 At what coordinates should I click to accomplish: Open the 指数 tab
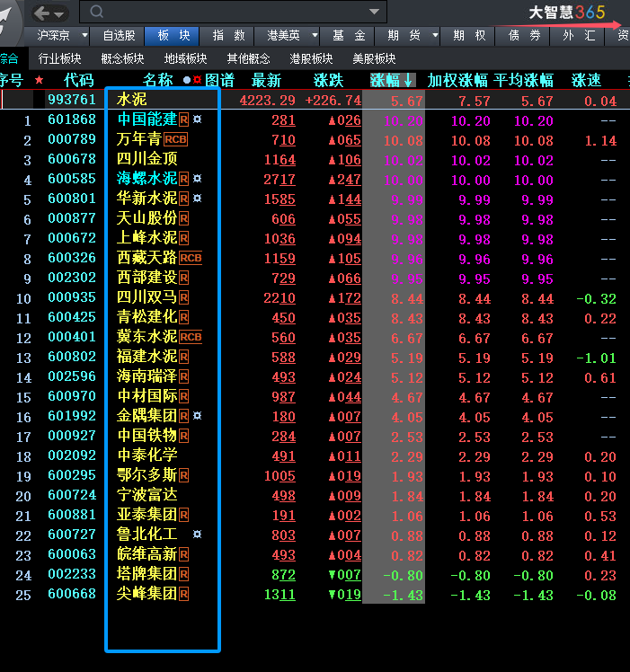coord(227,35)
